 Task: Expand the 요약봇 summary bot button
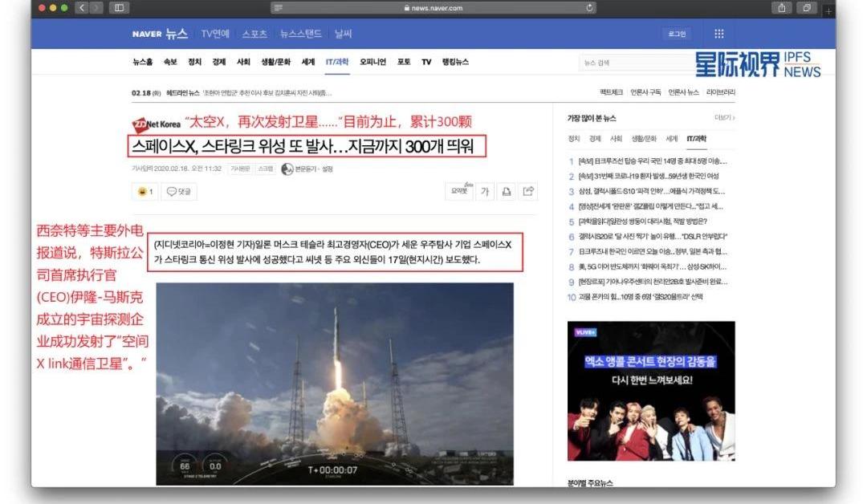[x=459, y=191]
